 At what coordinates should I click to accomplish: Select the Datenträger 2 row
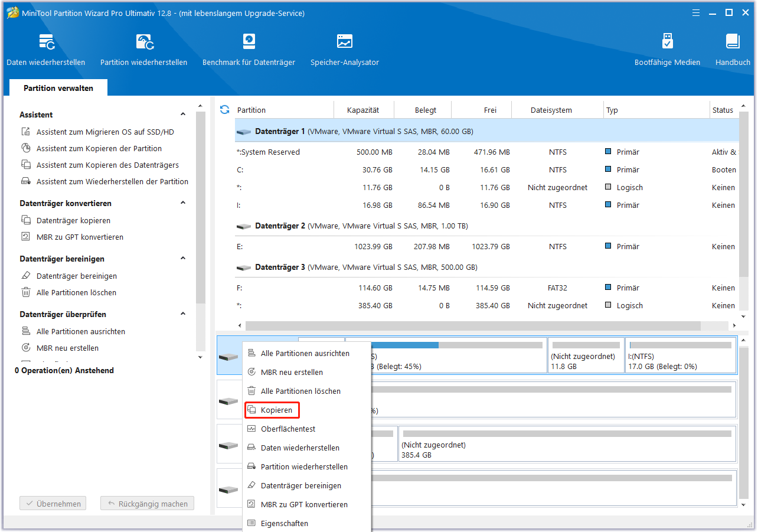[487, 226]
